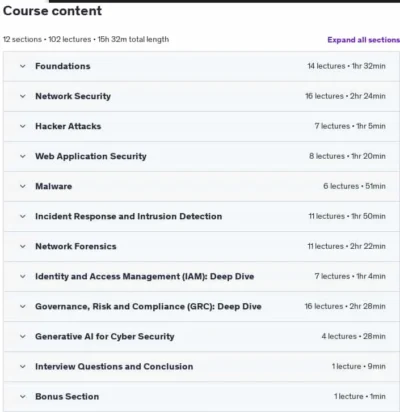Click the Bonus Section title

coord(67,396)
